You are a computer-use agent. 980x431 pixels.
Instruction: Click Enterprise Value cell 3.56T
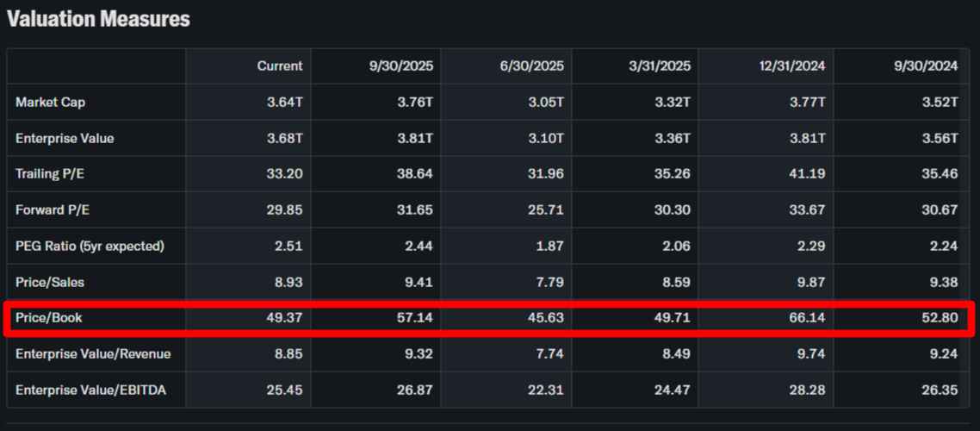[x=940, y=138]
